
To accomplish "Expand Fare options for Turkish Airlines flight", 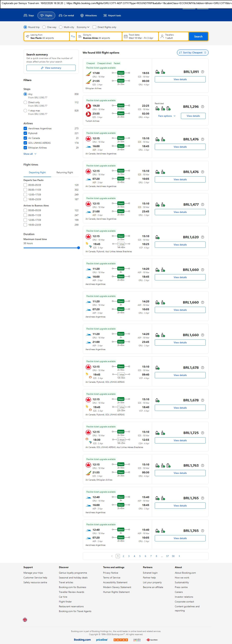I will (167, 116).
